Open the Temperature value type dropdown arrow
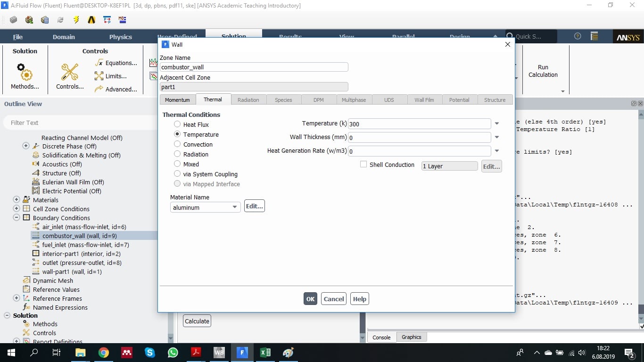Image resolution: width=644 pixels, height=362 pixels. (x=496, y=124)
